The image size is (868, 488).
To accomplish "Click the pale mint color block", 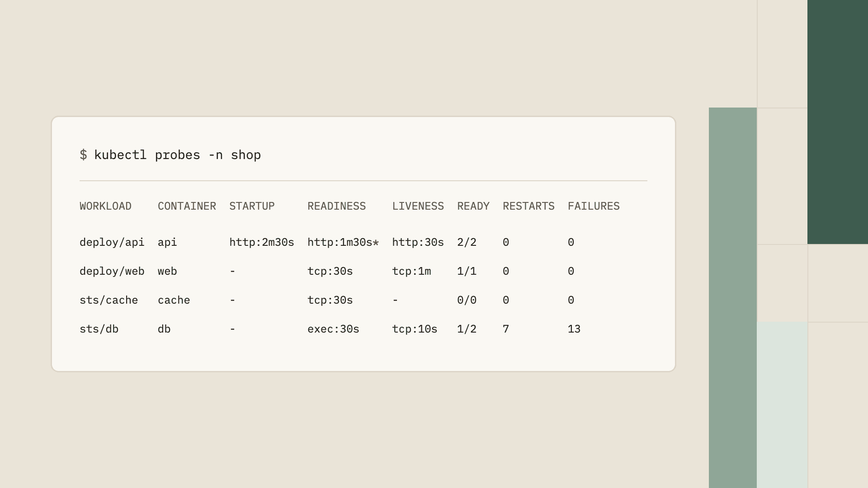I will click(x=782, y=405).
